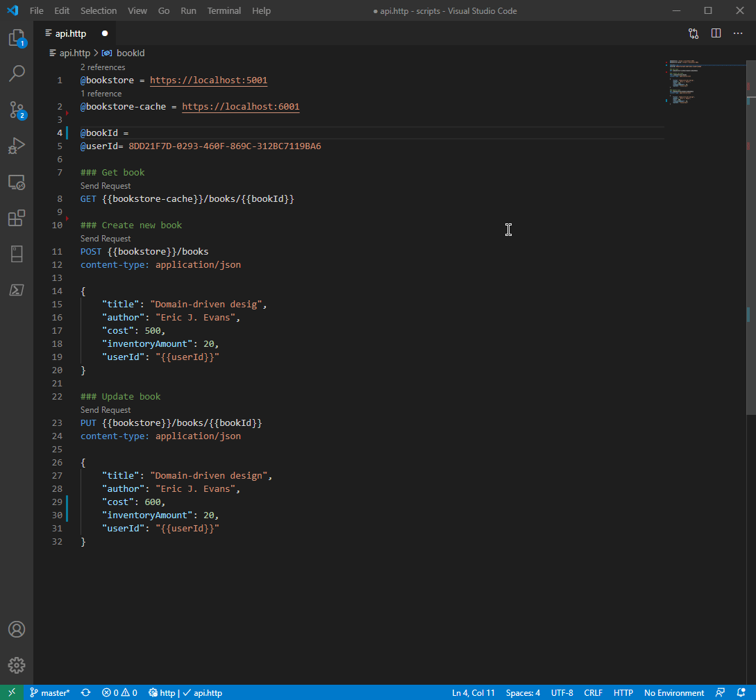Click the master* branch in status bar
This screenshot has height=700, width=756.
[x=50, y=692]
